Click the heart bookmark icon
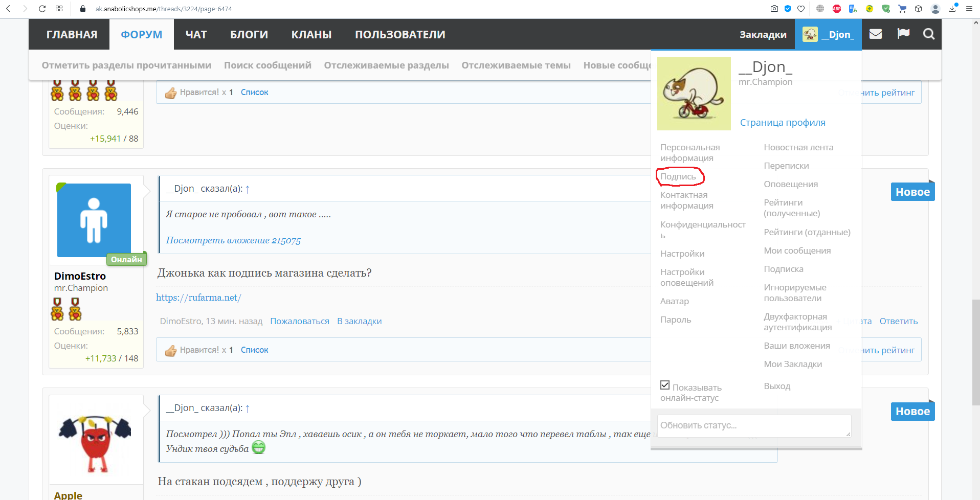The image size is (980, 500). (x=801, y=9)
